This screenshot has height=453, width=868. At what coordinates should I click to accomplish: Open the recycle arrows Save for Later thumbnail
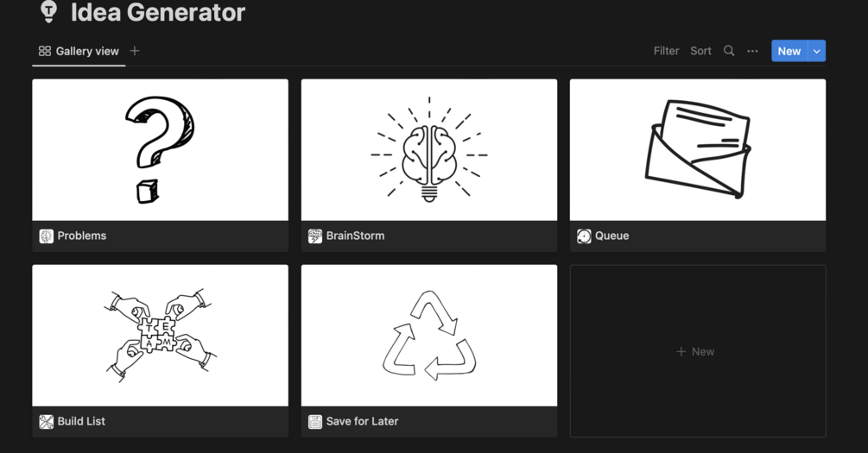429,335
